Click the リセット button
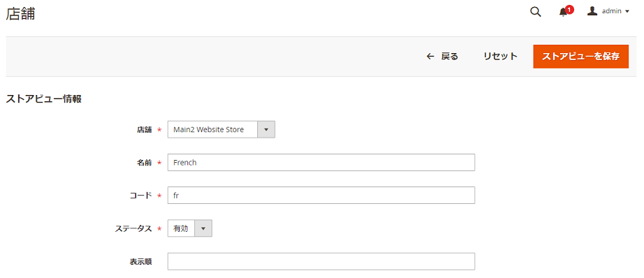 500,57
